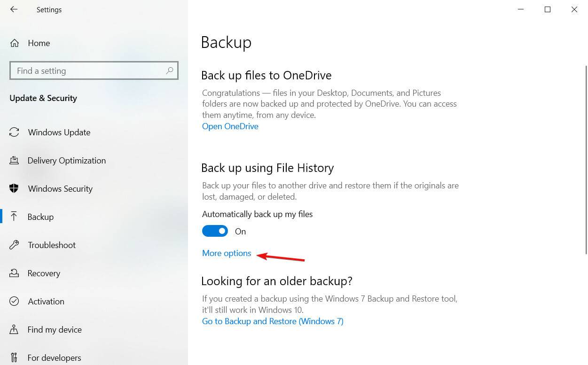Viewport: 588px width, 365px height.
Task: Click the search magnifier icon
Action: tap(169, 70)
